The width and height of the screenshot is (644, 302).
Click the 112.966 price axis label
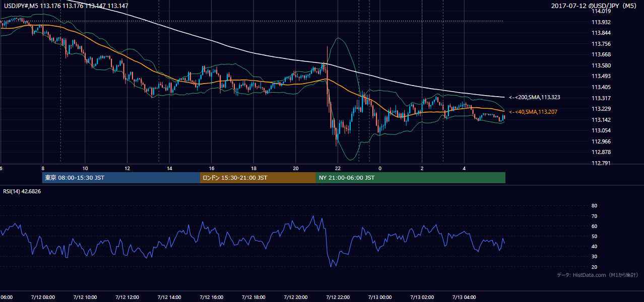click(x=601, y=141)
